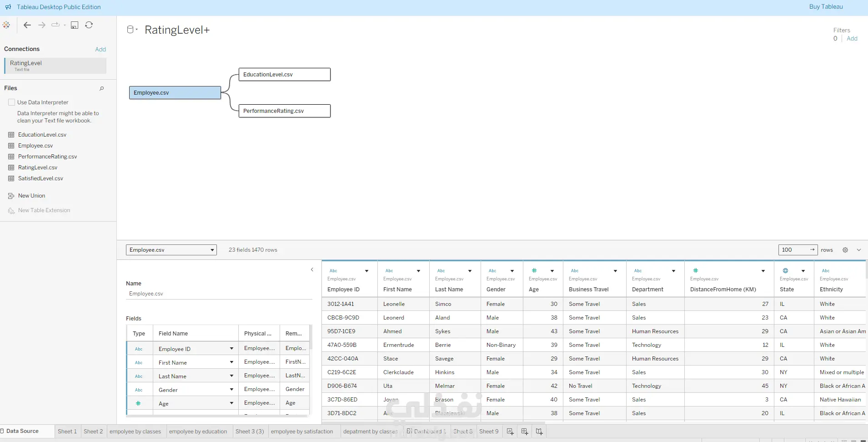This screenshot has width=868, height=442.
Task: Click the forward arrow in the toolbar
Action: pos(42,25)
